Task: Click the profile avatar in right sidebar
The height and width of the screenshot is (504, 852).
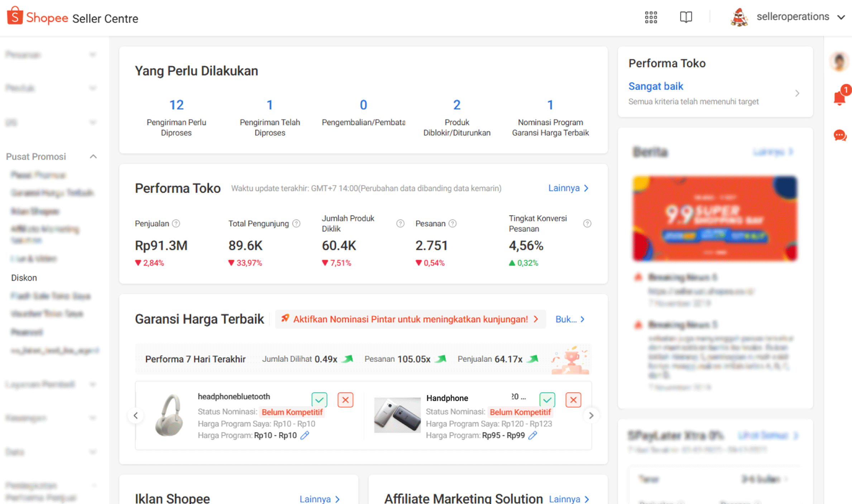Action: tap(839, 62)
